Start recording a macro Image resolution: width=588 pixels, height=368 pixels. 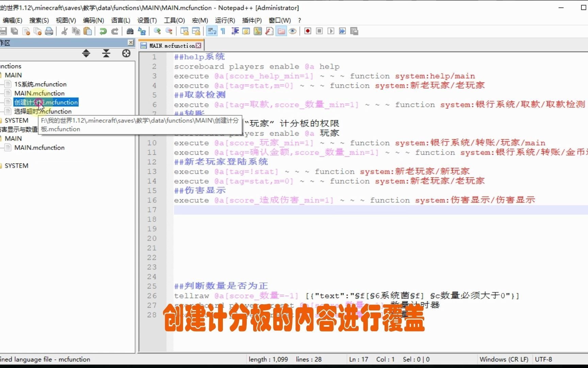[x=308, y=31]
